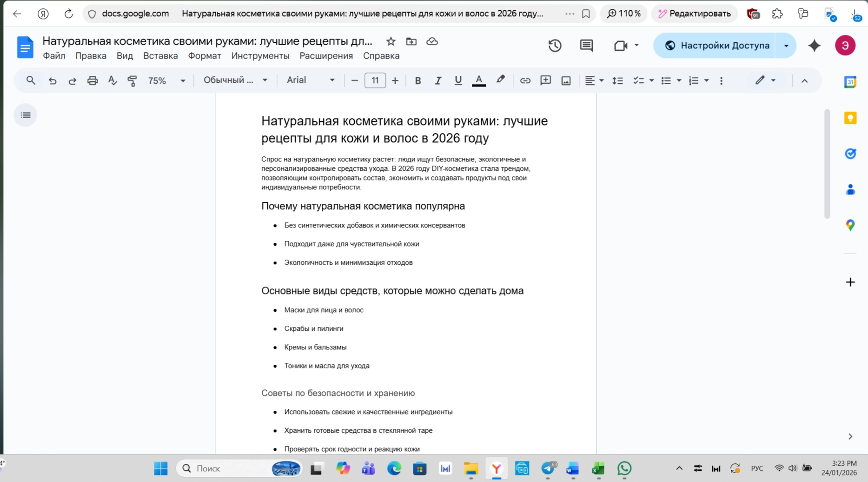Click the print icon in toolbar
The height and width of the screenshot is (482, 868).
(93, 80)
